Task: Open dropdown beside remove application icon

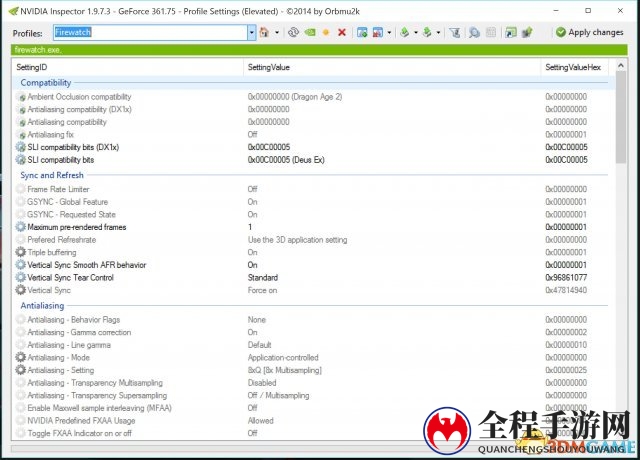Action: pyautogui.click(x=389, y=32)
